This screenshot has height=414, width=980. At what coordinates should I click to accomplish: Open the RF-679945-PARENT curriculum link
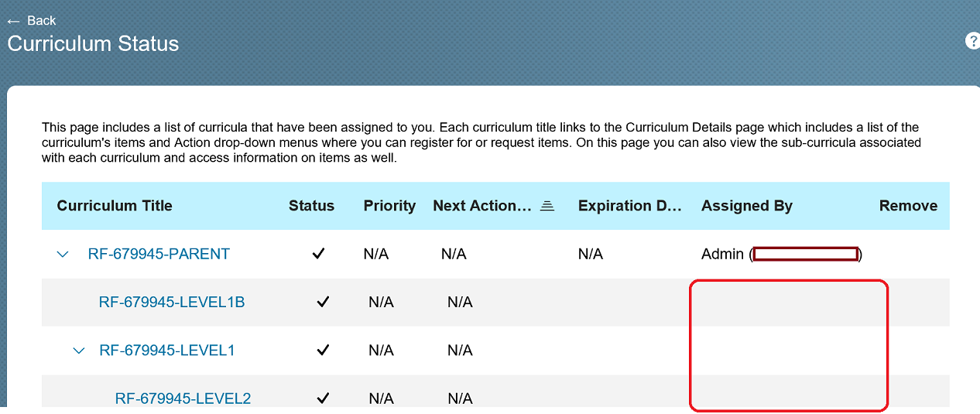coord(159,254)
